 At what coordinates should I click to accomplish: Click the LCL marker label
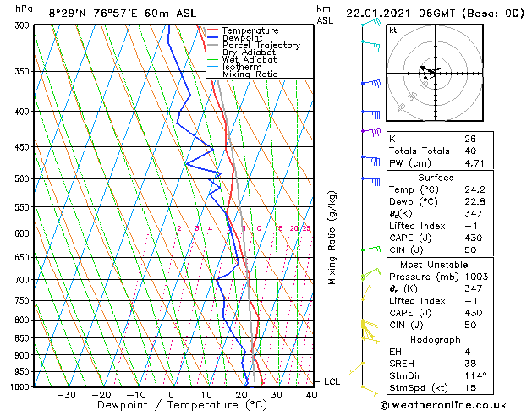pos(332,382)
